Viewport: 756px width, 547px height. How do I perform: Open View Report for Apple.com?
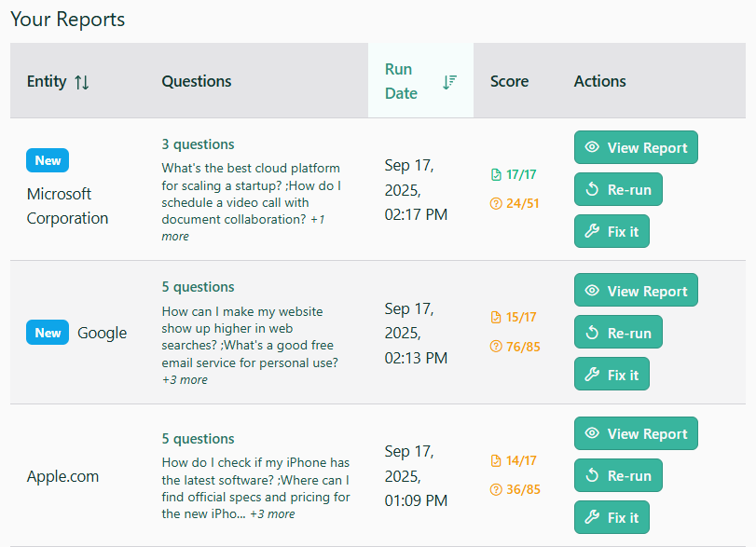pyautogui.click(x=636, y=433)
